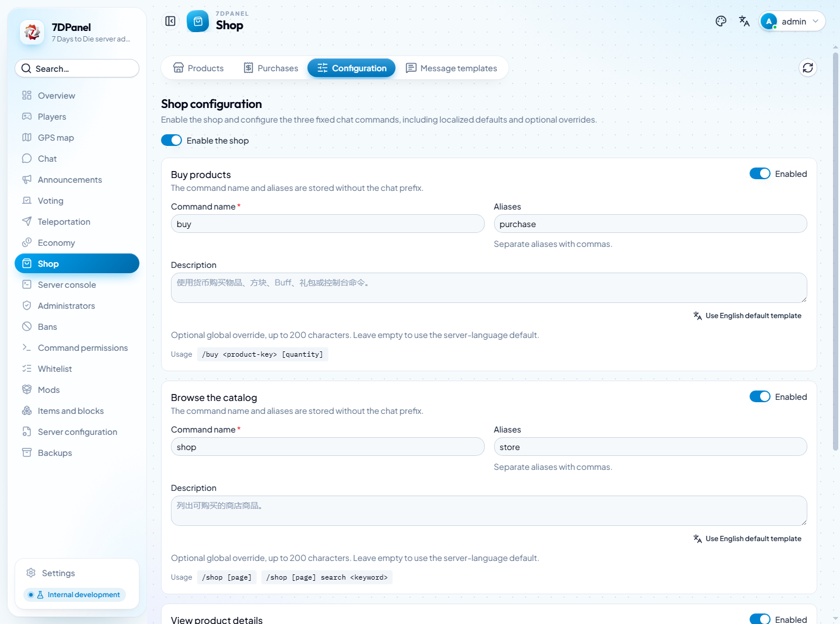Open the Bans list

(x=77, y=327)
